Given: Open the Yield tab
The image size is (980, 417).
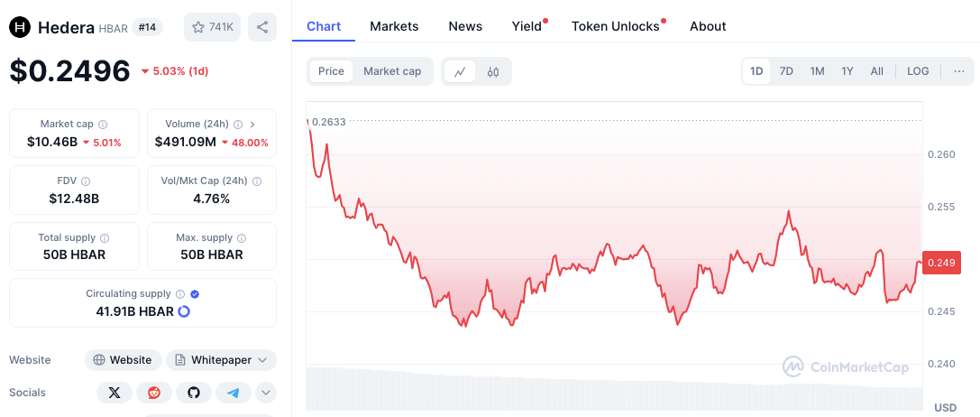Looking at the screenshot, I should coord(527,26).
